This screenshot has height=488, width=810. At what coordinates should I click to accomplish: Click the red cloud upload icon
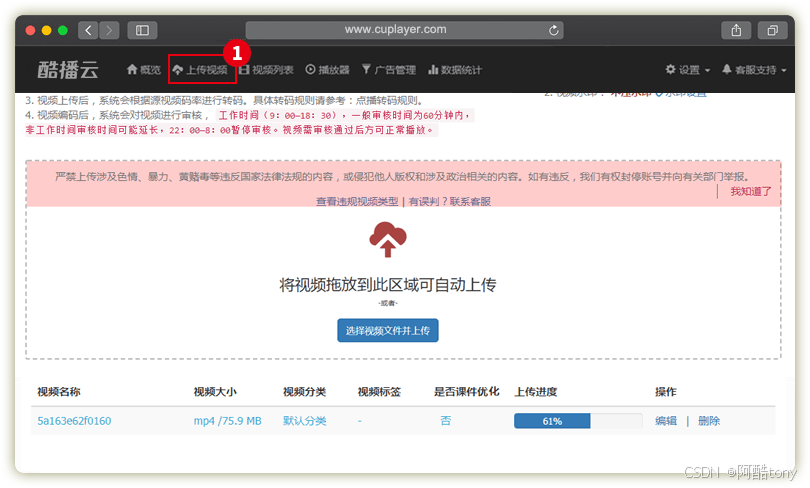pyautogui.click(x=388, y=239)
